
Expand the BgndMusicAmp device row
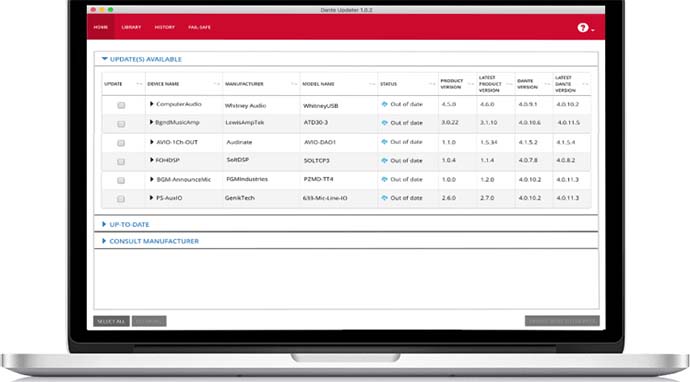[x=151, y=122]
